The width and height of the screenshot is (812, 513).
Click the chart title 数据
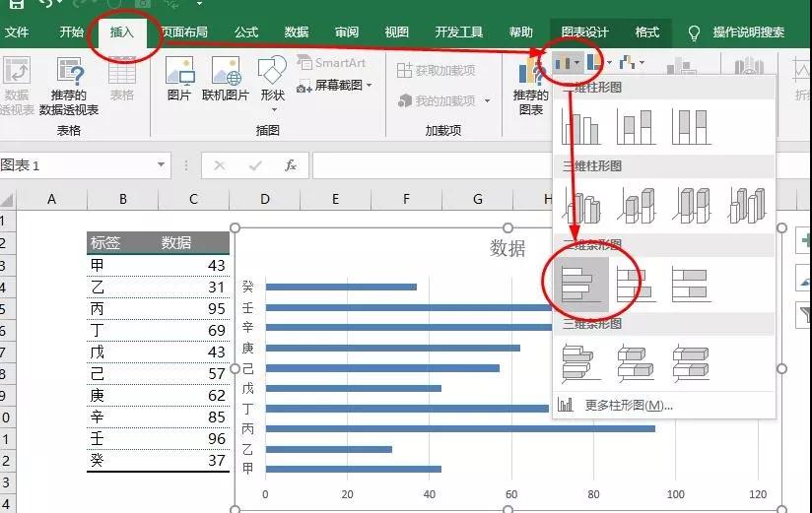click(x=507, y=248)
